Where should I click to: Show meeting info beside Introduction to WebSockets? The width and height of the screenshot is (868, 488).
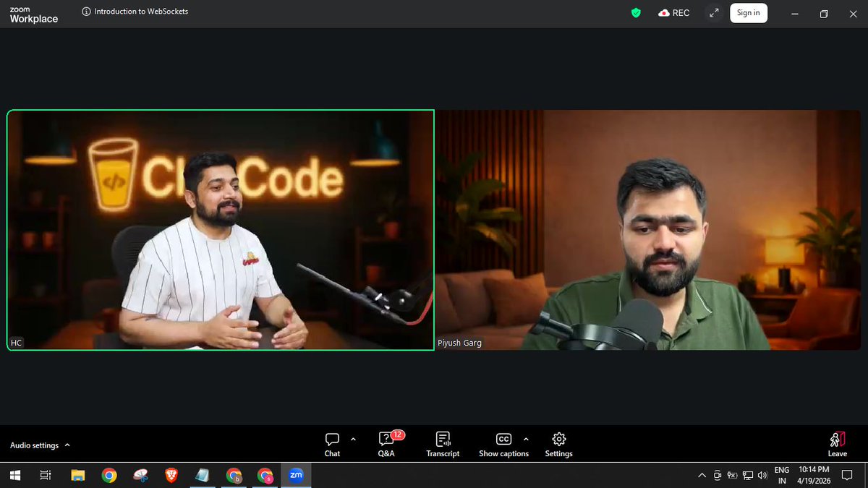[87, 12]
